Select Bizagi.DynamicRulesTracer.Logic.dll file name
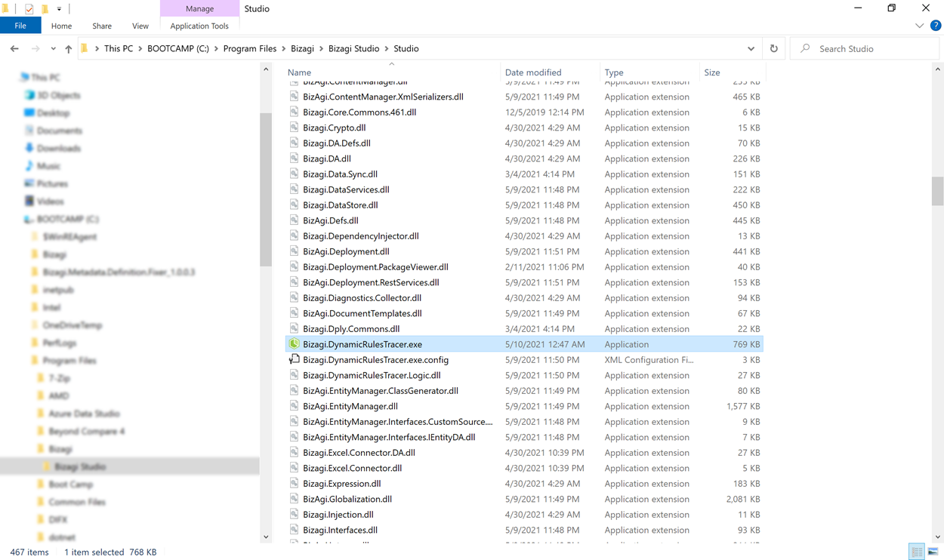This screenshot has width=944, height=560. [372, 375]
